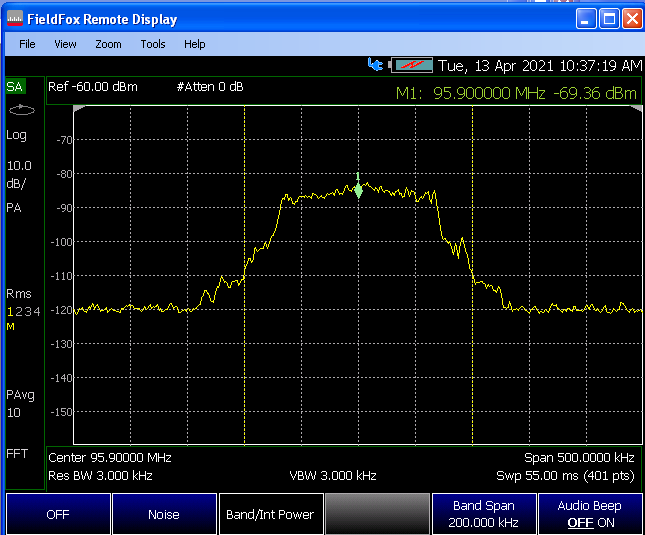The width and height of the screenshot is (645, 535).
Task: Select trace 1 in the trace indicator
Action: pyautogui.click(x=10, y=312)
